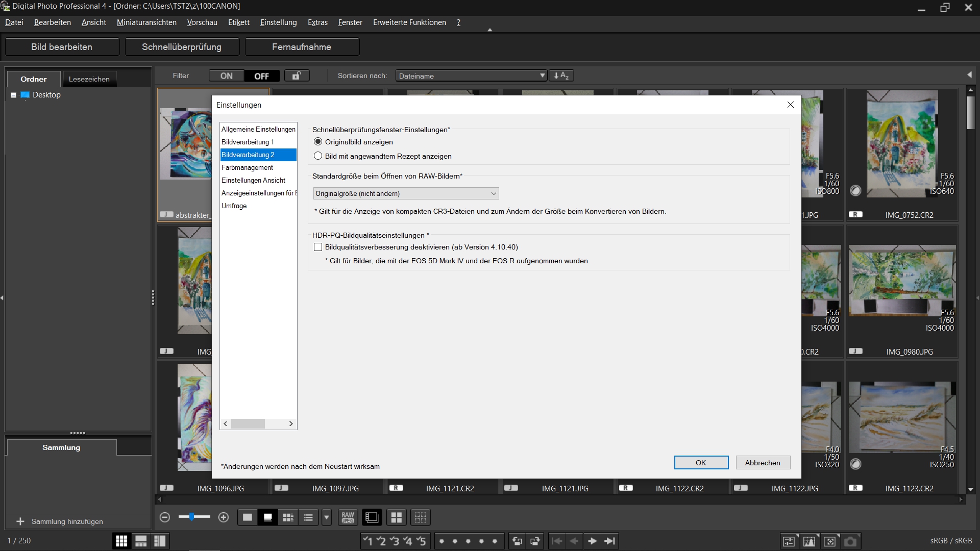Click OK in Einstellungen dialog
Image resolution: width=980 pixels, height=551 pixels.
[x=701, y=463]
